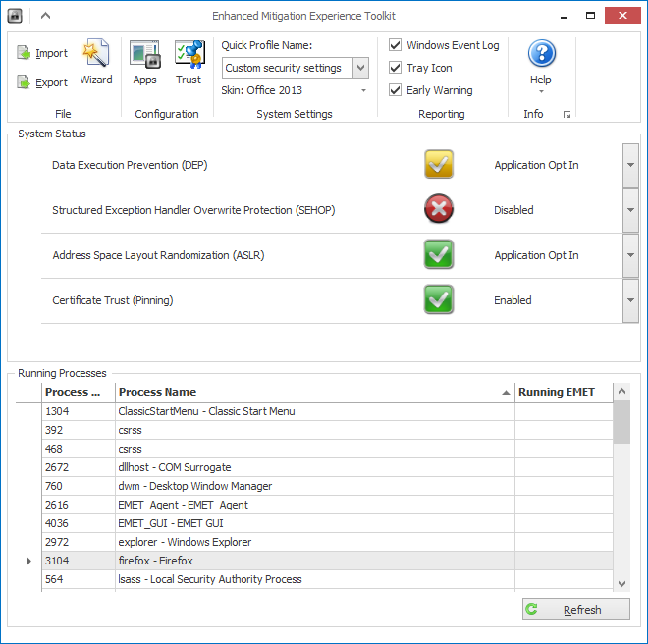Open the DEP setting dropdown arrow
648x644 pixels.
630,165
